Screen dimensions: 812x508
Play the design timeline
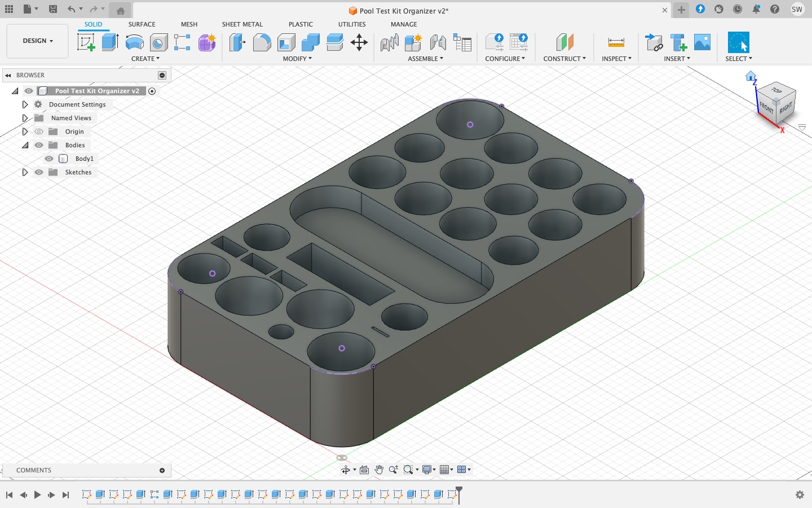pos(37,495)
